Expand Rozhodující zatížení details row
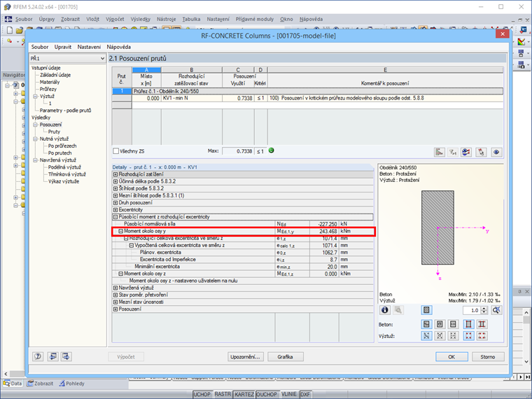The height and width of the screenshot is (399, 532). pos(115,174)
